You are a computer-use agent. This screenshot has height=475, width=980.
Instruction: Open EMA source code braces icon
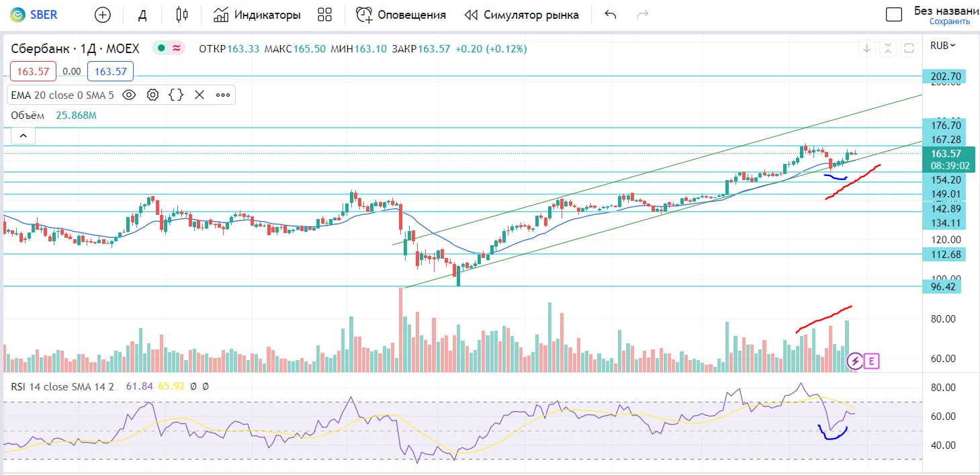pyautogui.click(x=176, y=95)
